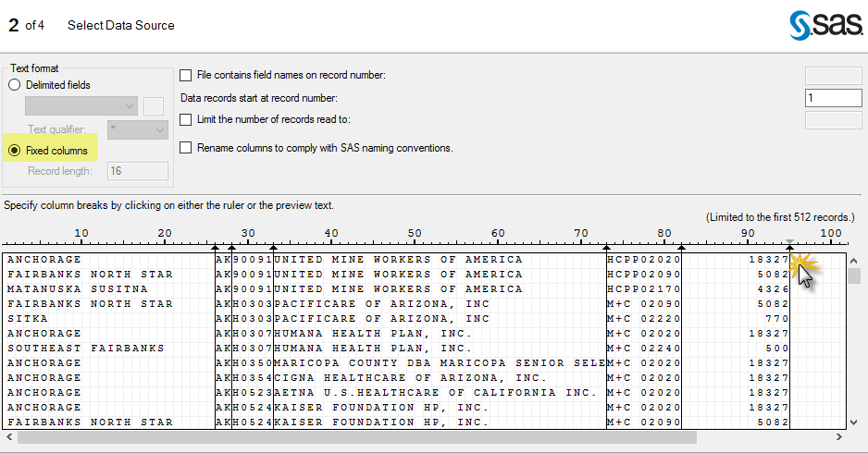Click the horizontal scrollbar left arrow
Screen dimensions: 868x453
pyautogui.click(x=9, y=437)
